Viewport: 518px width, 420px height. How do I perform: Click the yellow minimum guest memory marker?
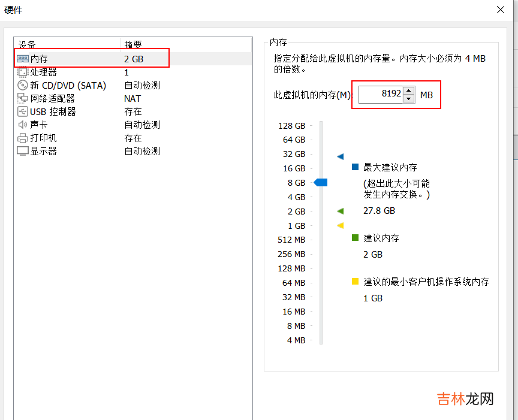coord(341,225)
